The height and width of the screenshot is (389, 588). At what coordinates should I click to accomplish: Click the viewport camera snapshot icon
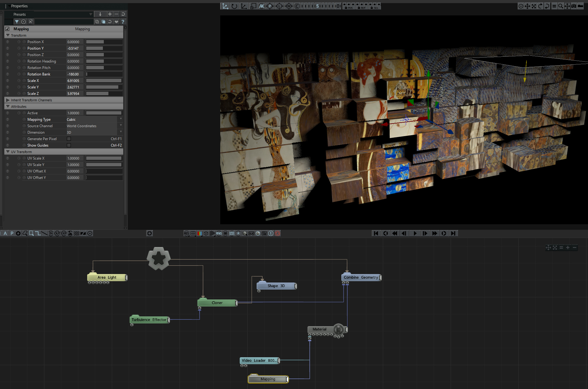pos(574,6)
